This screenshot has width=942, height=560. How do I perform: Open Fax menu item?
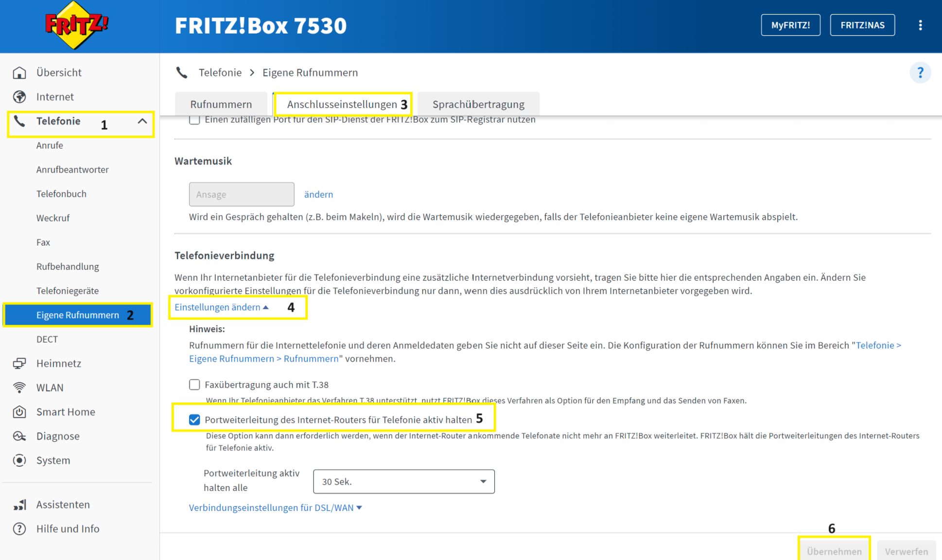(x=43, y=243)
